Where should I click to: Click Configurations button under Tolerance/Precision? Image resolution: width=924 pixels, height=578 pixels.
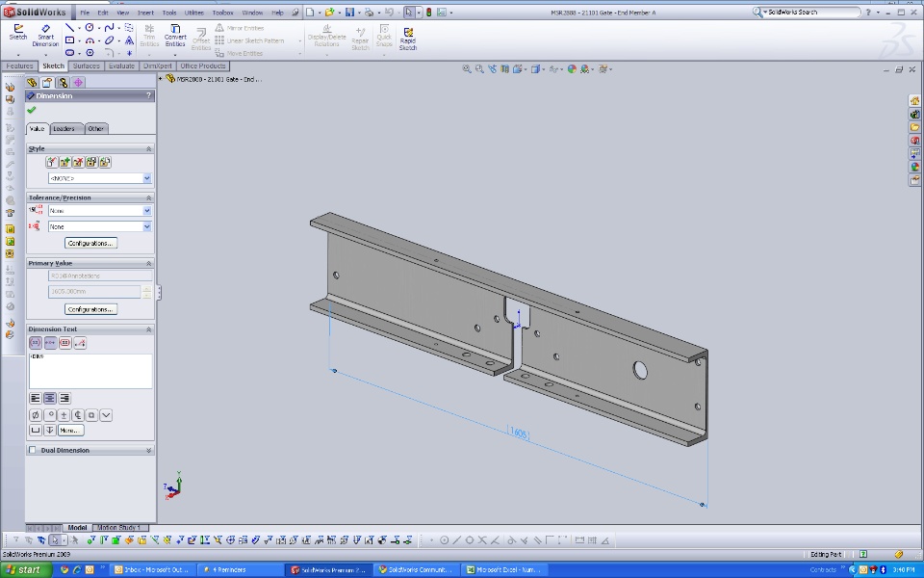(x=91, y=243)
